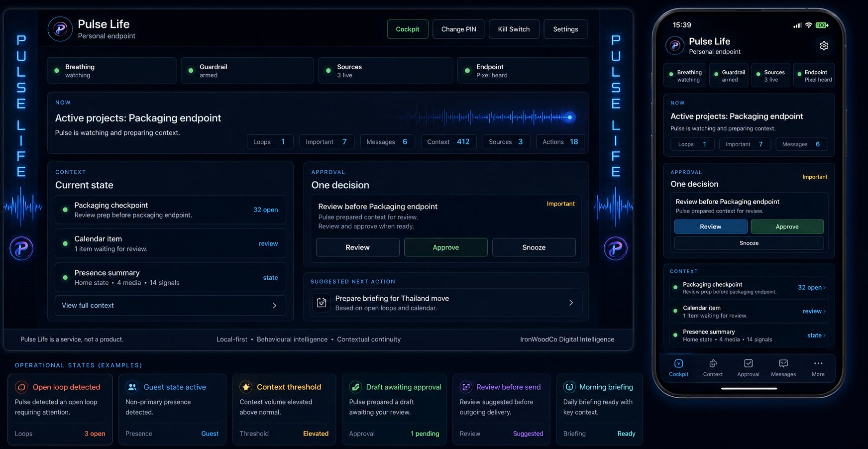Click the phone battery indicator

tap(822, 25)
